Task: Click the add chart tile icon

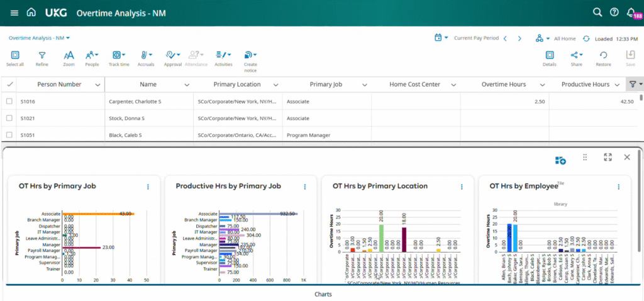Action: (560, 161)
